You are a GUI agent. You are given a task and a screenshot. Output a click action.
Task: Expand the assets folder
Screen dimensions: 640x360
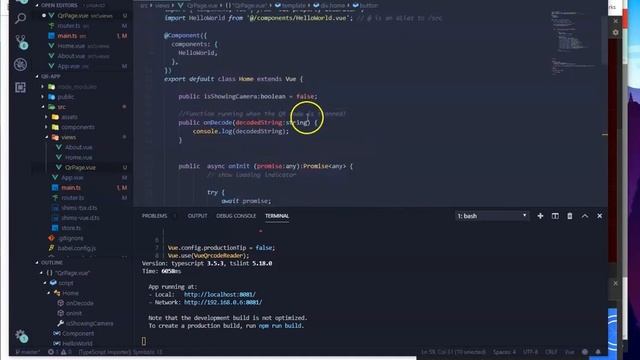(x=46, y=117)
